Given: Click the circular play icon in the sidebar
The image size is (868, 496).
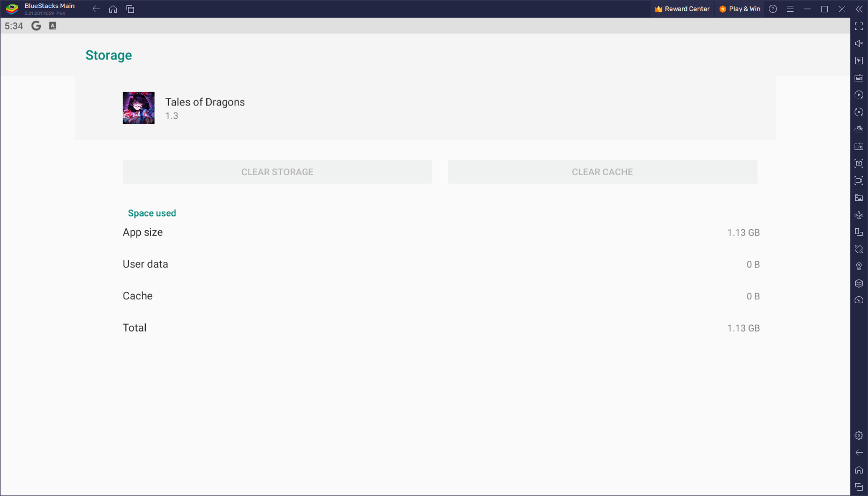Looking at the screenshot, I should (859, 95).
